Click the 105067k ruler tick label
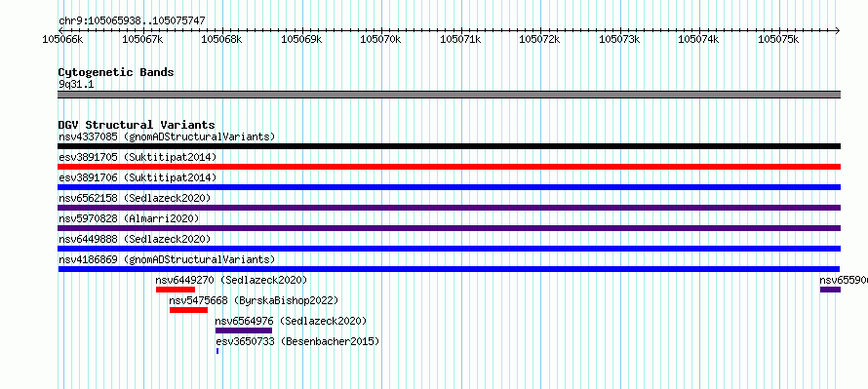 tap(142, 39)
